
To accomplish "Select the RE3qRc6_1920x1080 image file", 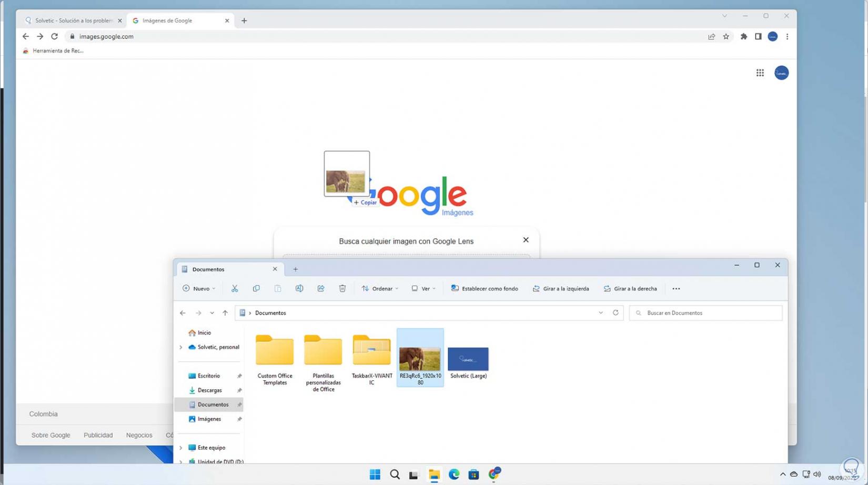I will point(420,358).
